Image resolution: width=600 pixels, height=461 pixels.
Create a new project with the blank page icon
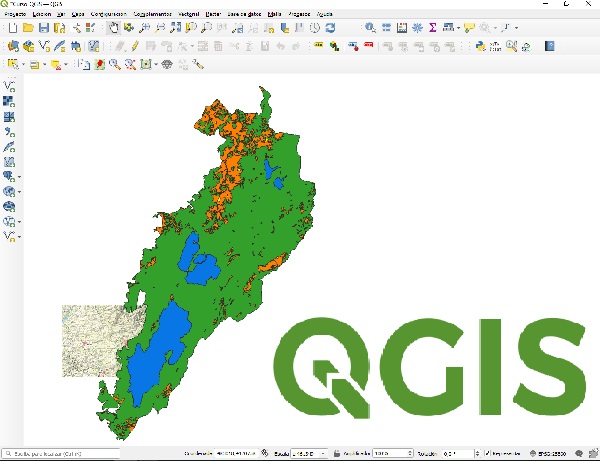[x=13, y=28]
